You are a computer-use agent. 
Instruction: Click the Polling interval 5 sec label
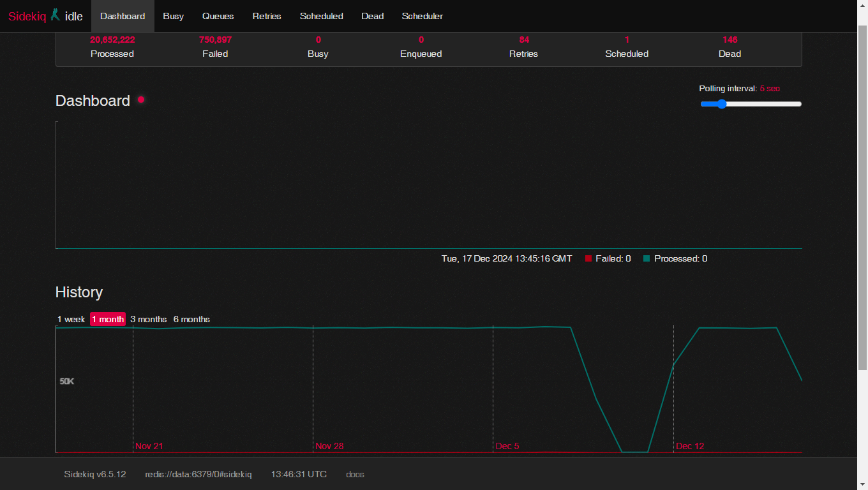click(739, 89)
